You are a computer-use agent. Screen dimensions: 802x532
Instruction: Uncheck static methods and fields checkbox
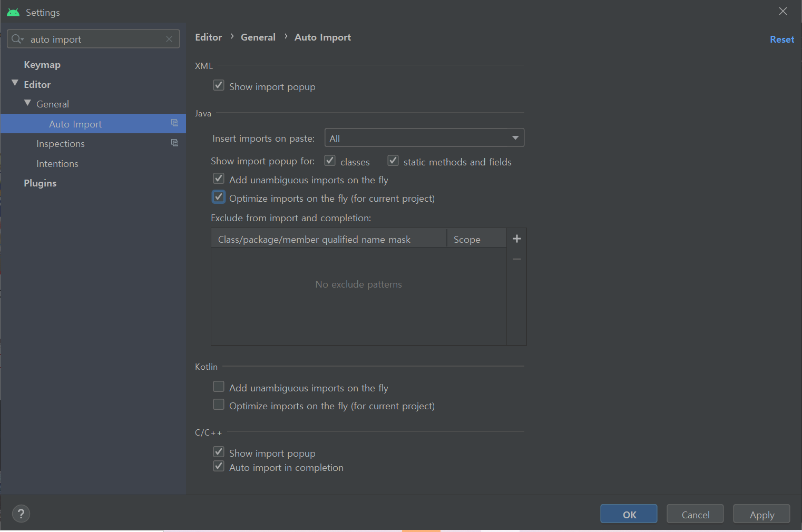[393, 161]
